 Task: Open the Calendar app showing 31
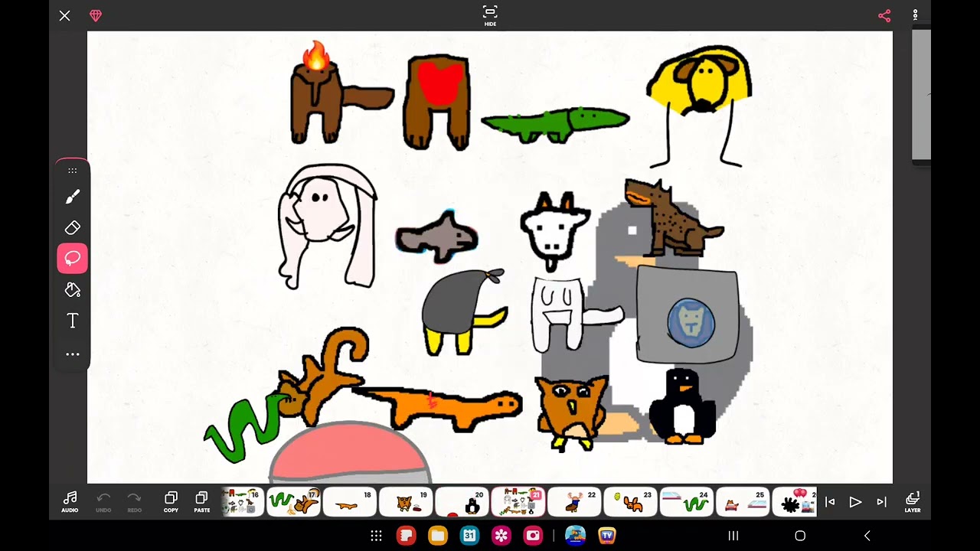click(469, 536)
